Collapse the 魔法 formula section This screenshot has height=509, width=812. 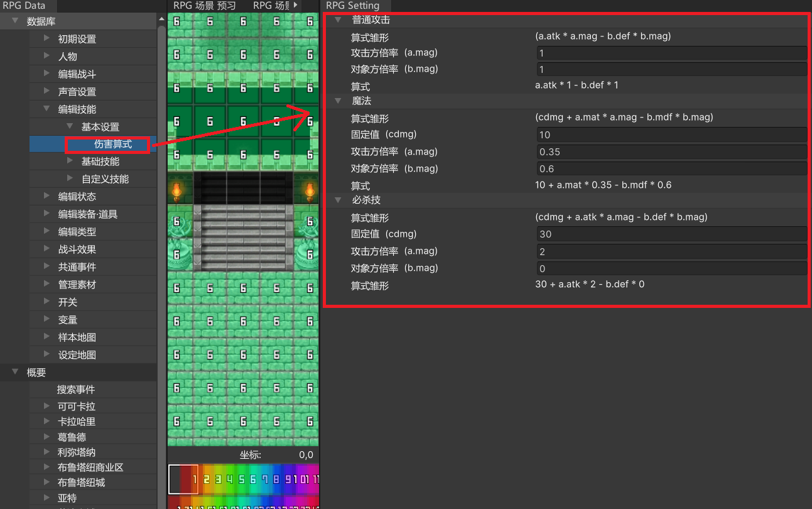[x=338, y=101]
